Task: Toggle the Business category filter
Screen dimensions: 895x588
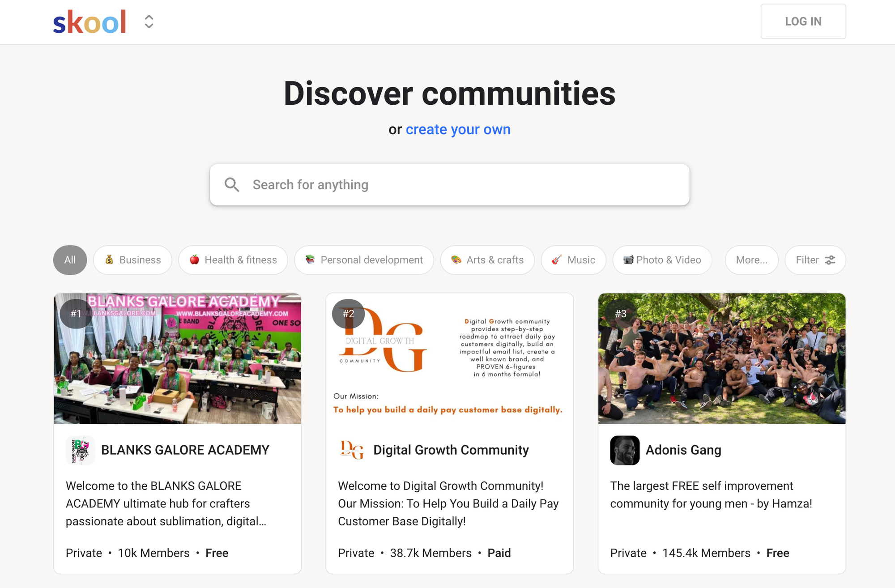Action: [x=132, y=260]
